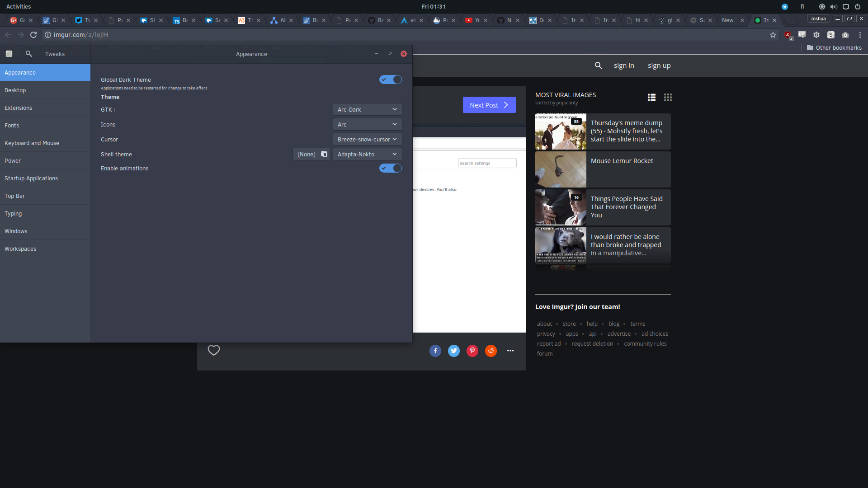This screenshot has height=488, width=868.
Task: Share the post on Facebook
Action: (x=435, y=351)
